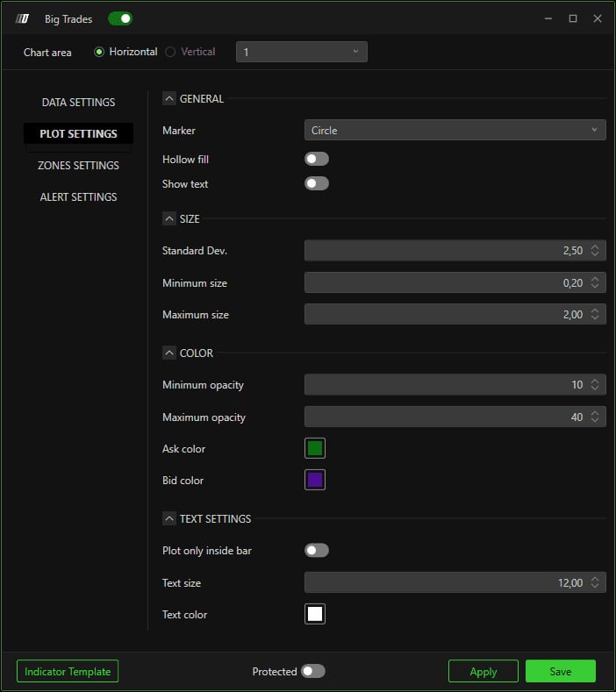This screenshot has height=692, width=616.
Task: Click the 'Ask color' label
Action: pyautogui.click(x=183, y=449)
